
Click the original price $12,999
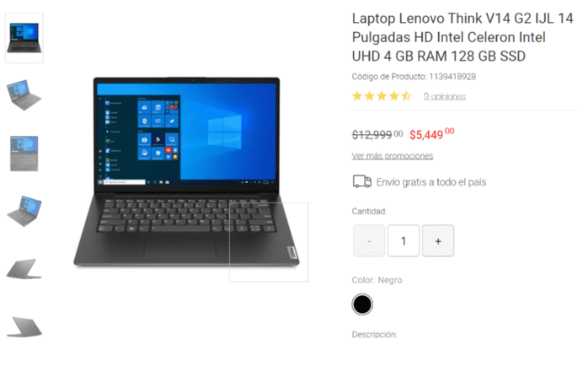377,134
